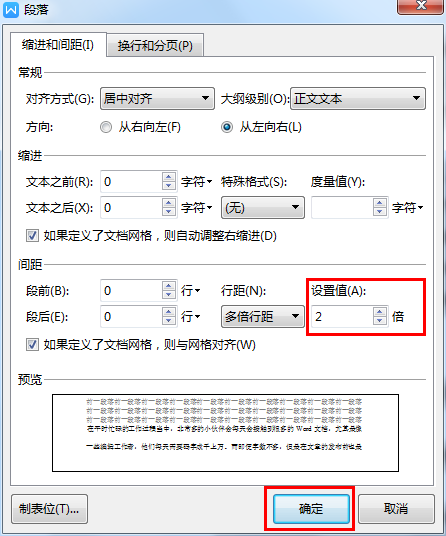Click the 设置值(A) input field showing 2
This screenshot has width=446, height=536.
[342, 317]
